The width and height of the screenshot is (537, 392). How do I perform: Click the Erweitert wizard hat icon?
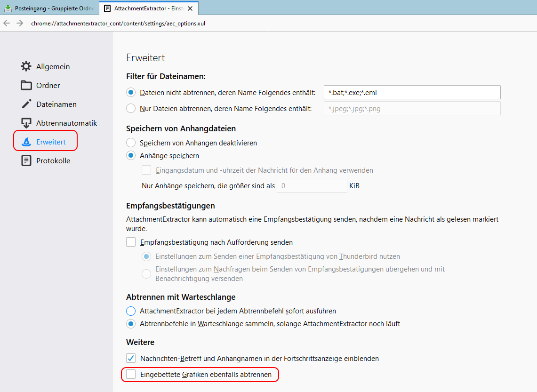pos(26,142)
